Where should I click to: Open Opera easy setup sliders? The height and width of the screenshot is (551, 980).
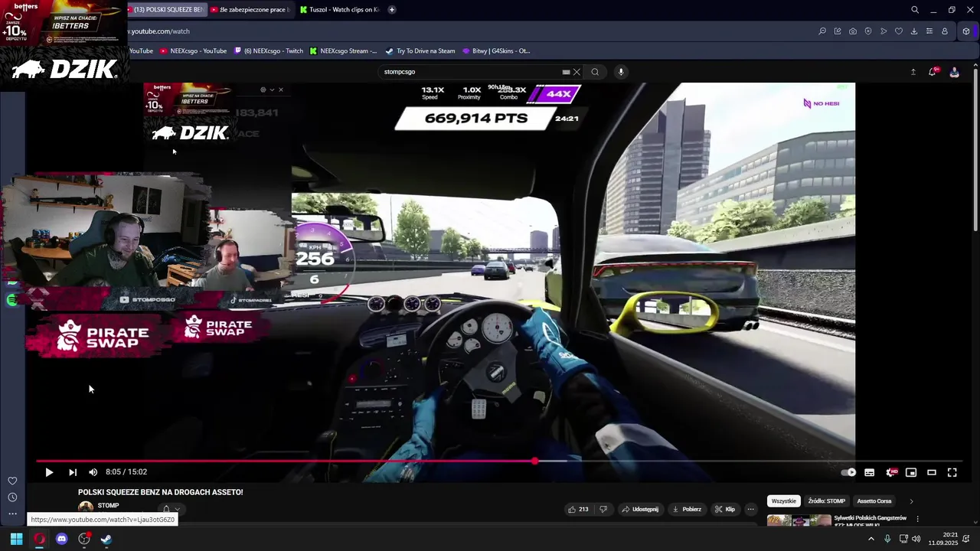pos(929,31)
